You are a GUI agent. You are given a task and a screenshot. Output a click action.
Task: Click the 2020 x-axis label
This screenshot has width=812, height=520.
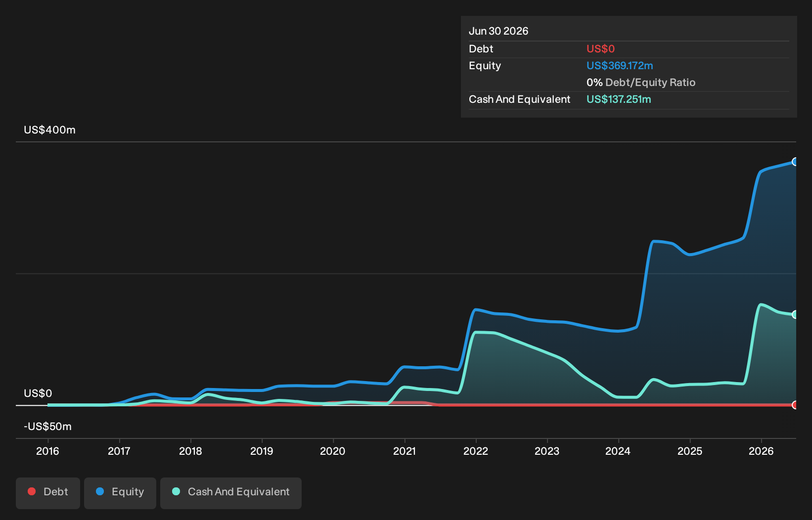tap(333, 451)
